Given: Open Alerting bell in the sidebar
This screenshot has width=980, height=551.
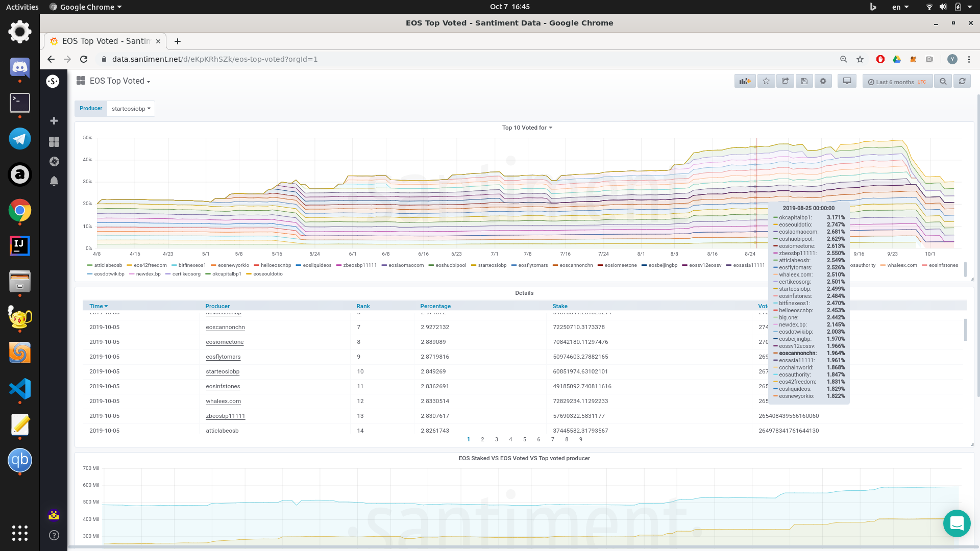Looking at the screenshot, I should click(x=54, y=181).
